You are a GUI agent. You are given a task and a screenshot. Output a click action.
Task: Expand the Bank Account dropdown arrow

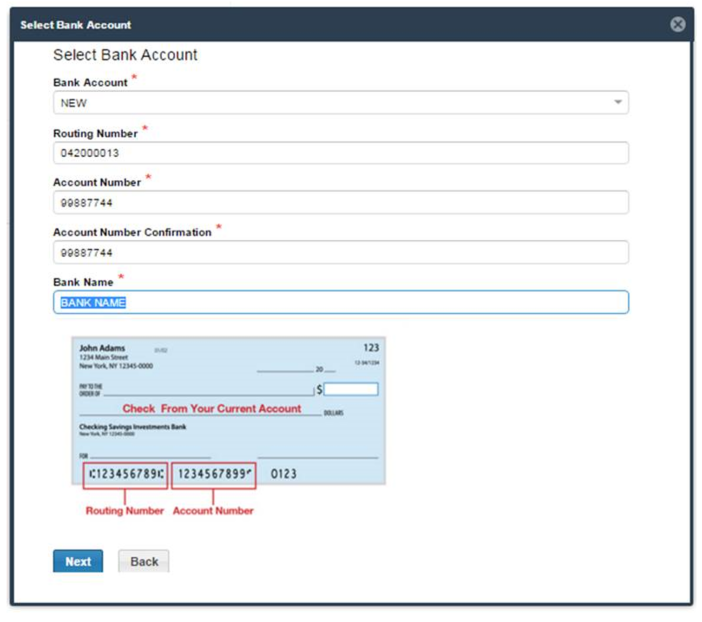(x=617, y=103)
